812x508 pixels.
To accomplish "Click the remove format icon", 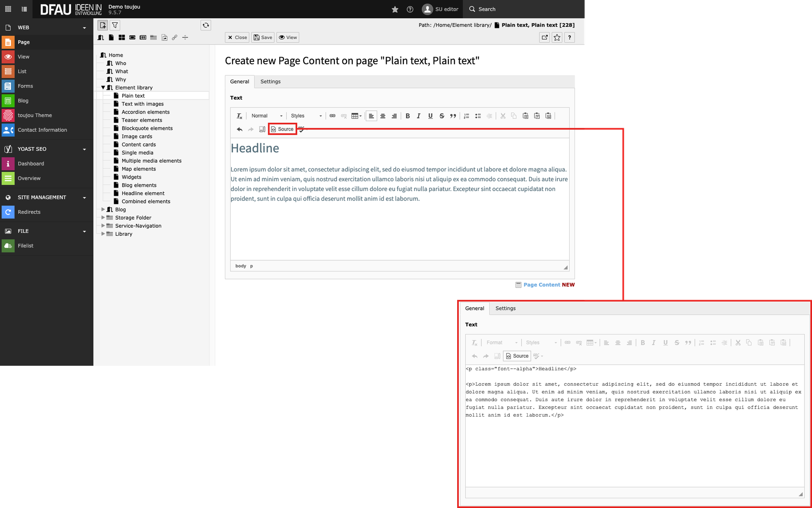I will (x=239, y=116).
